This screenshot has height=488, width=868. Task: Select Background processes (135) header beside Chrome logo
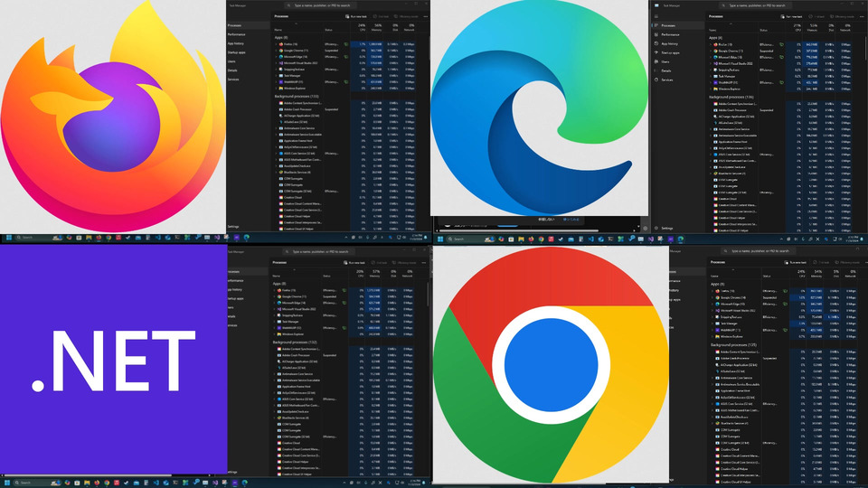pos(733,344)
